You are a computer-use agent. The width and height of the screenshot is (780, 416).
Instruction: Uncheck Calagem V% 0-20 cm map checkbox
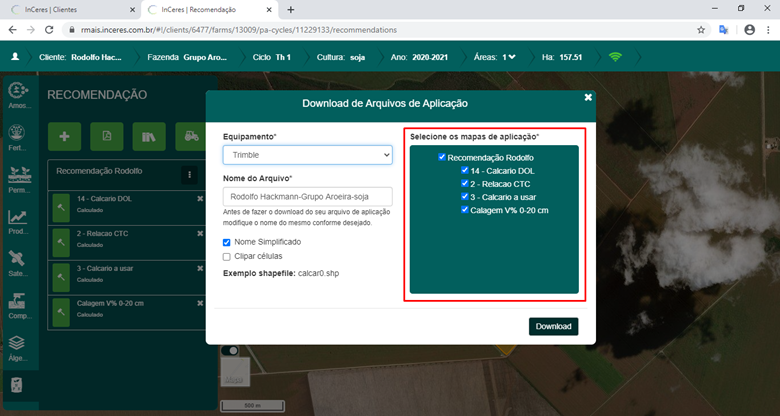[x=465, y=209]
